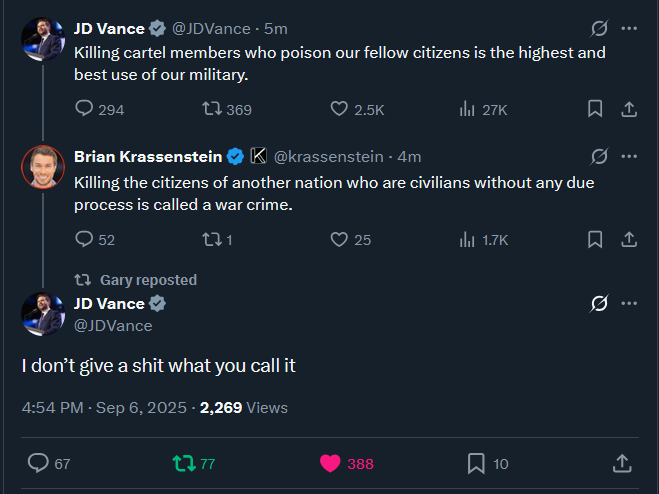Viewport: 659px width, 494px height.
Task: Share the main JD Vance tweet
Action: coord(621,463)
